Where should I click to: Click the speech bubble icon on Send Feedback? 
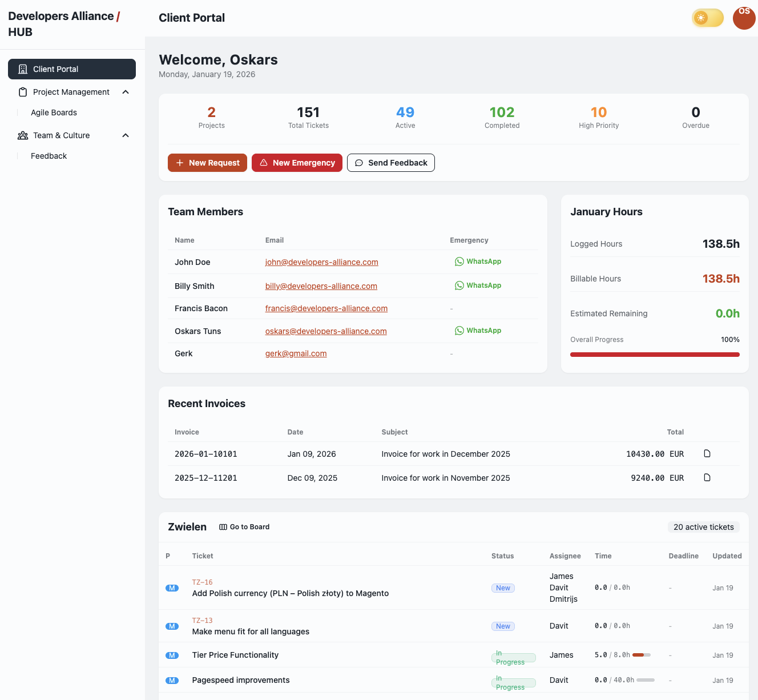pyautogui.click(x=358, y=163)
